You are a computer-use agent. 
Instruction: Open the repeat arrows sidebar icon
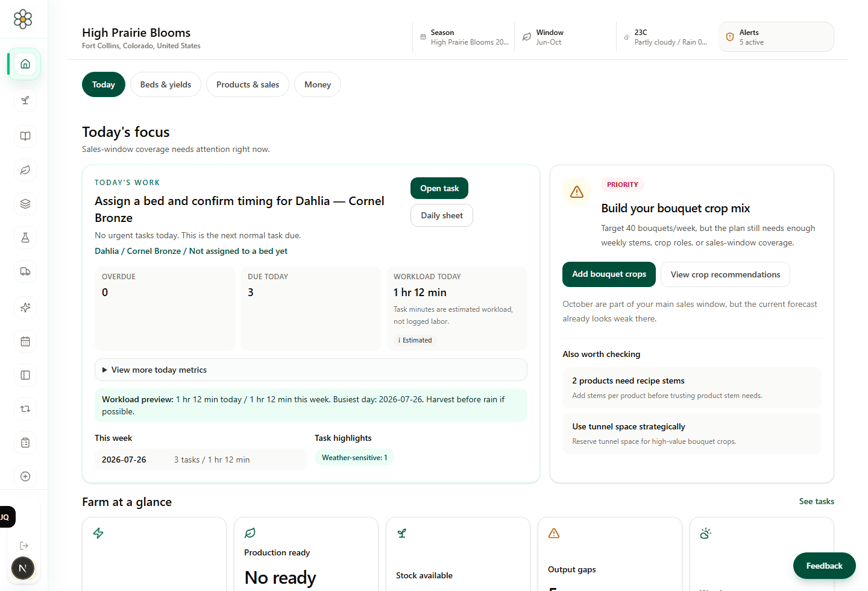[x=25, y=409]
